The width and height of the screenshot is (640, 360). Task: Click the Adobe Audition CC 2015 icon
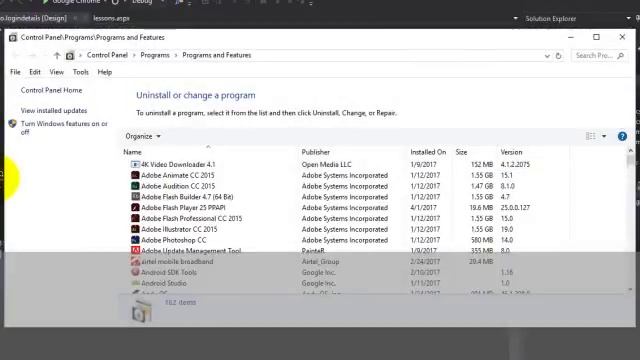click(x=135, y=186)
